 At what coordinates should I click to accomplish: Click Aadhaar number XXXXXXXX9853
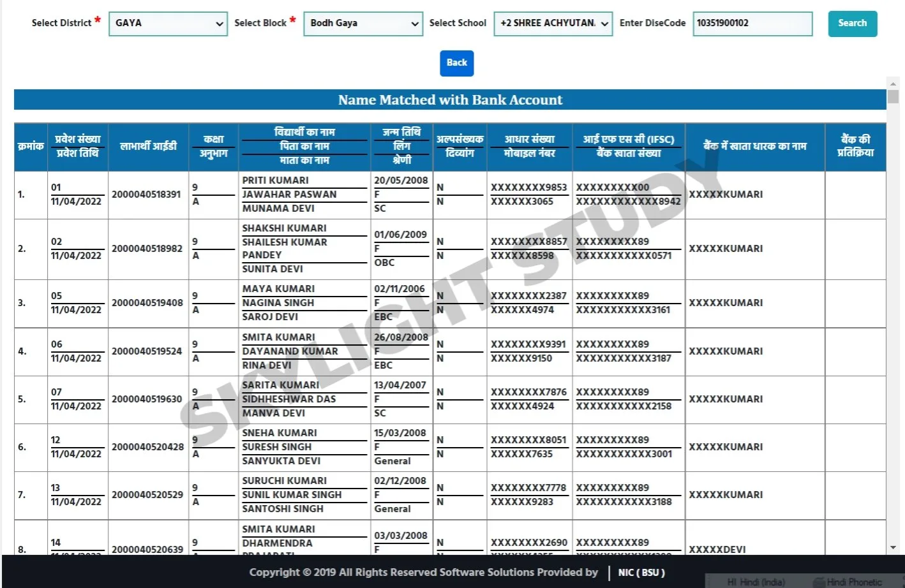[x=528, y=187]
